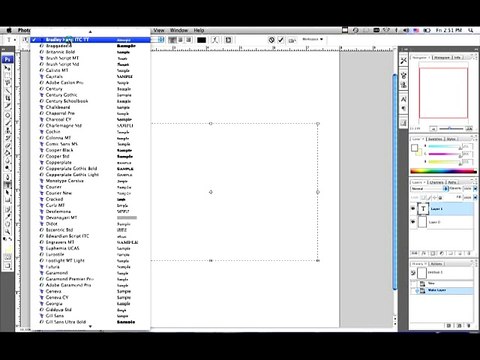
Task: Select the Rectangular Marquee tool
Action: (7, 75)
